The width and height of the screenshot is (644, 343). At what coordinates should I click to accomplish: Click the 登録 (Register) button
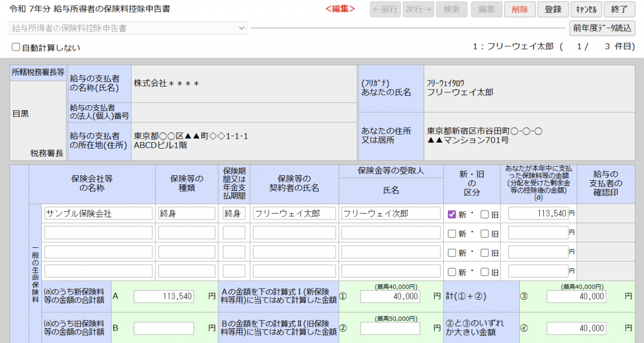coord(552,9)
